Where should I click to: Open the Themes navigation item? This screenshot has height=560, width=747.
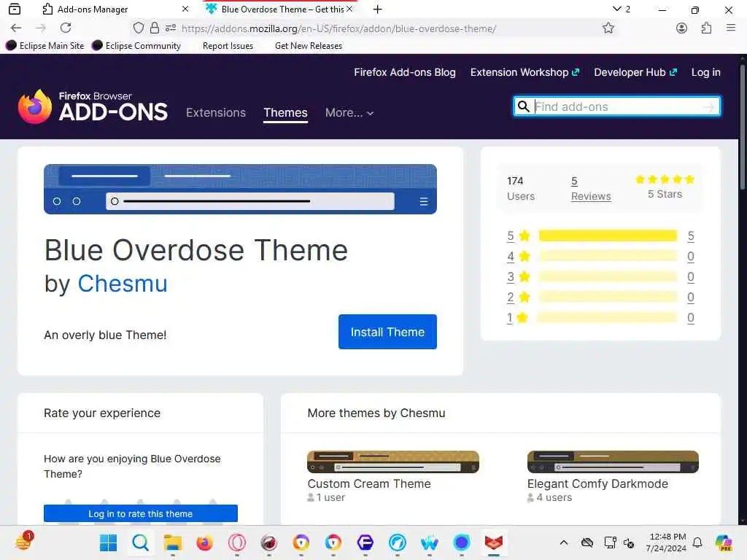tap(285, 113)
